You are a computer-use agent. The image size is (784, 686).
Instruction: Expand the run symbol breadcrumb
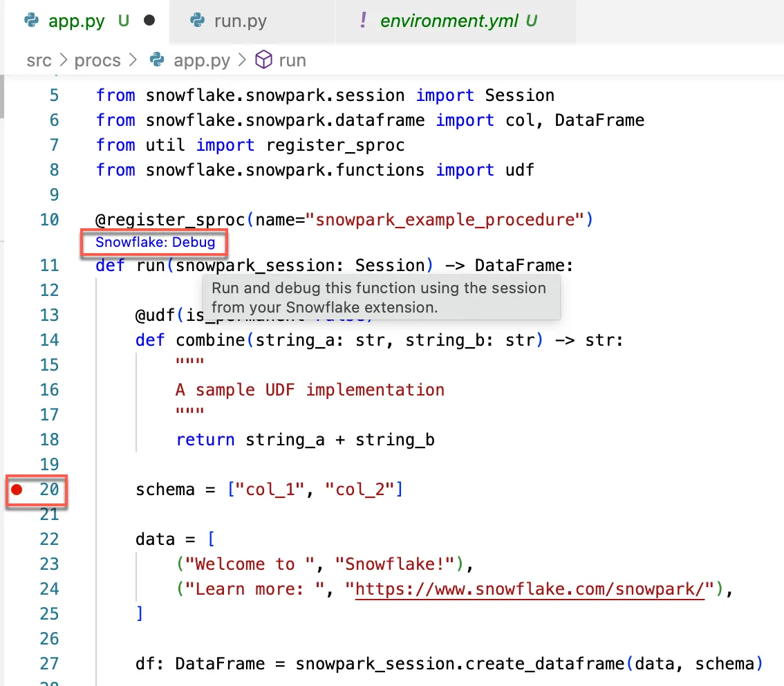[291, 60]
